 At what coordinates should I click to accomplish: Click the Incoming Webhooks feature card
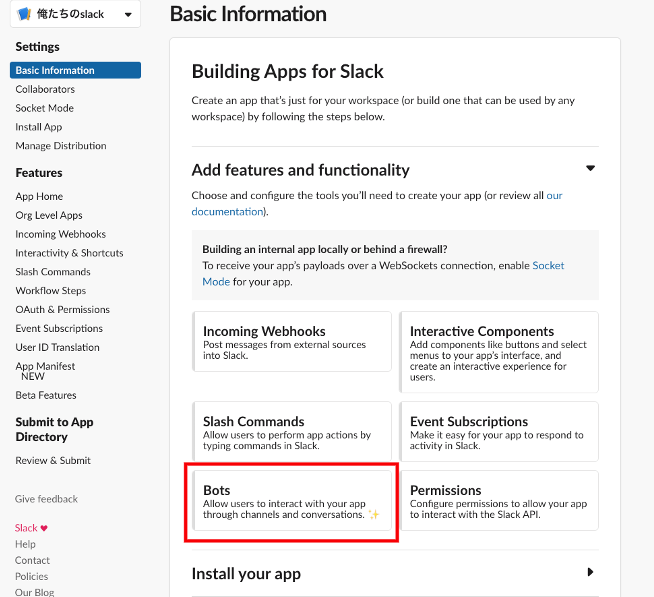point(291,341)
